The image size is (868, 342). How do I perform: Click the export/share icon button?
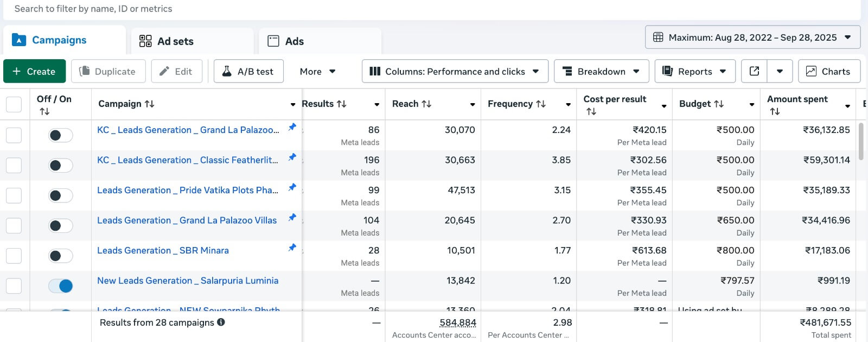point(754,71)
